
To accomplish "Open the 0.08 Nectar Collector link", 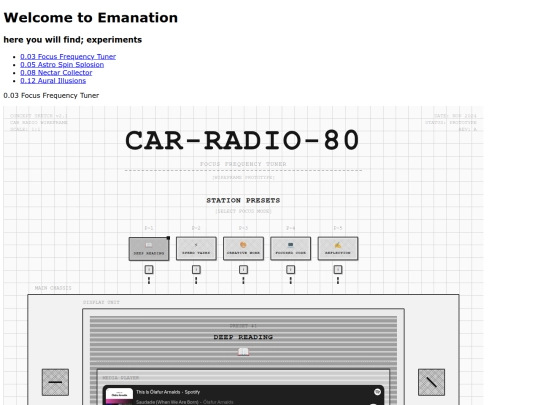I will (56, 73).
